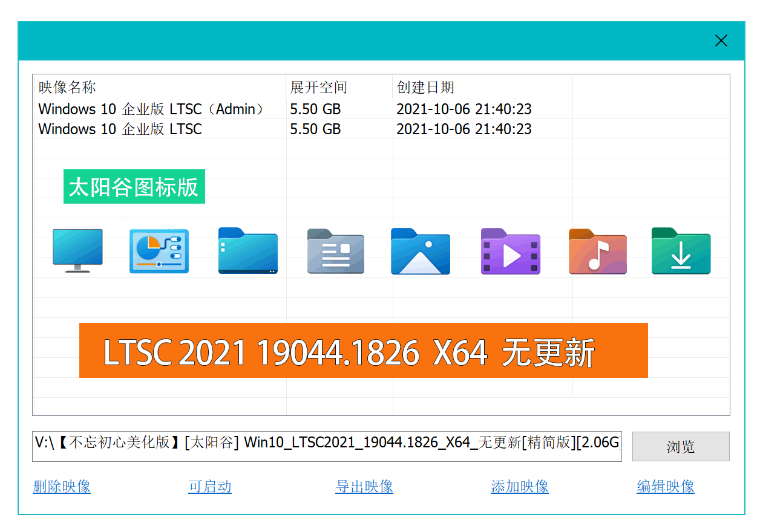
Task: Click the 5.50 GB cell of Admin row
Action: coord(315,109)
